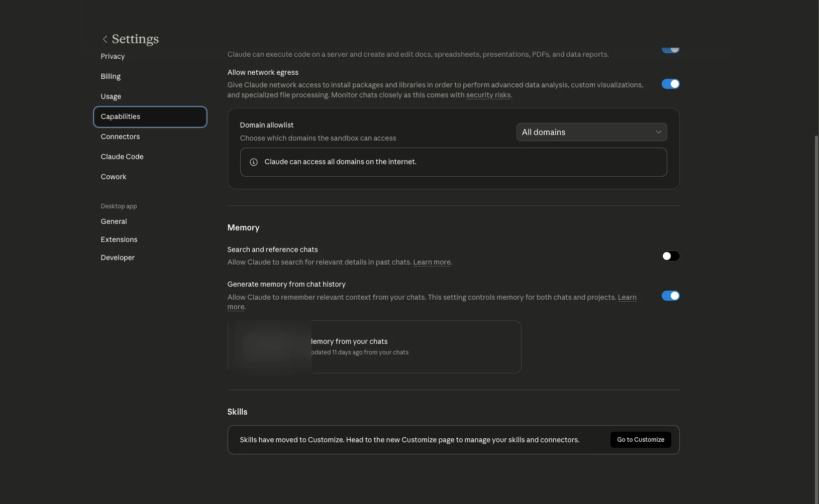Disable Generate memory from chat history
This screenshot has height=504, width=819.
(670, 296)
